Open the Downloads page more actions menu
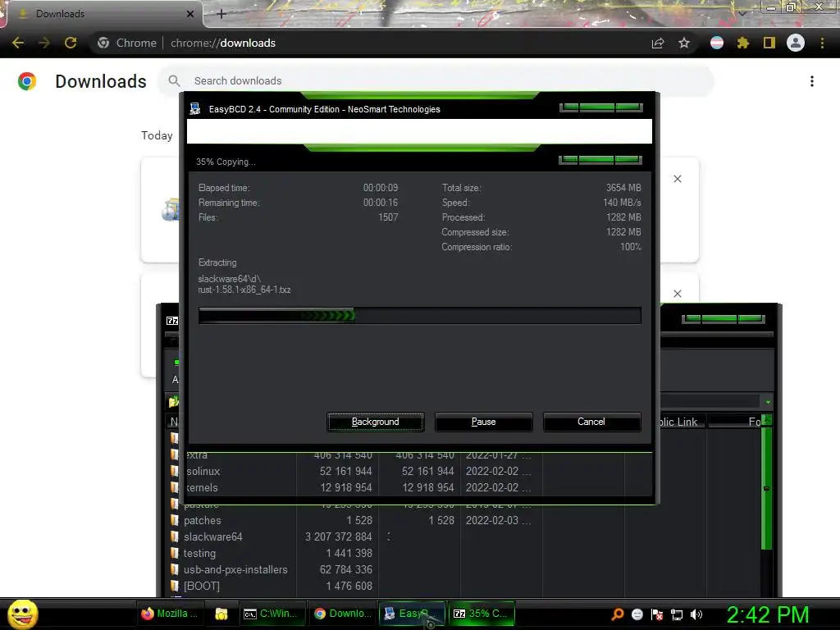 (812, 81)
